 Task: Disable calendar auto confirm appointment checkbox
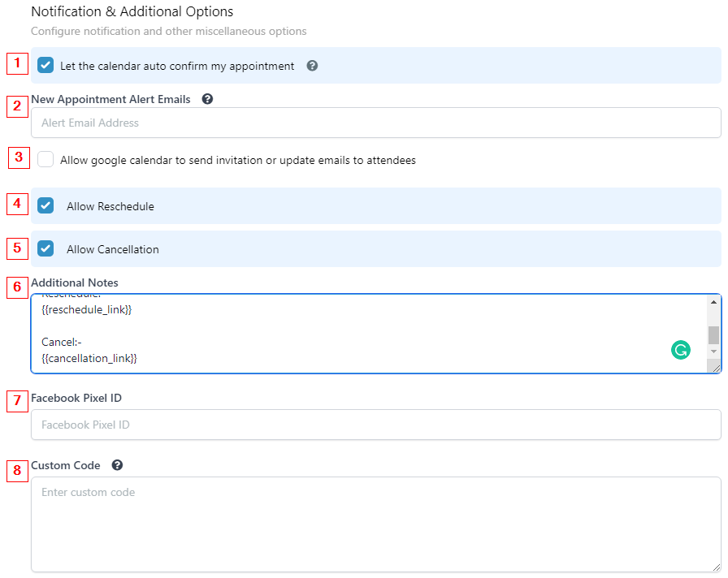(45, 66)
